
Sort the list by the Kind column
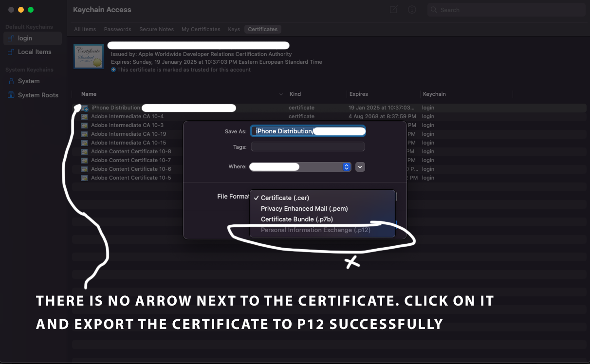(295, 94)
